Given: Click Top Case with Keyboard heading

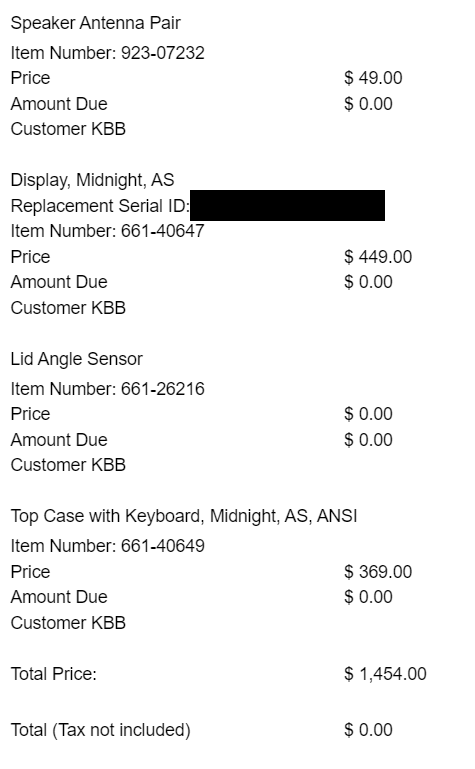Looking at the screenshot, I should (184, 516).
